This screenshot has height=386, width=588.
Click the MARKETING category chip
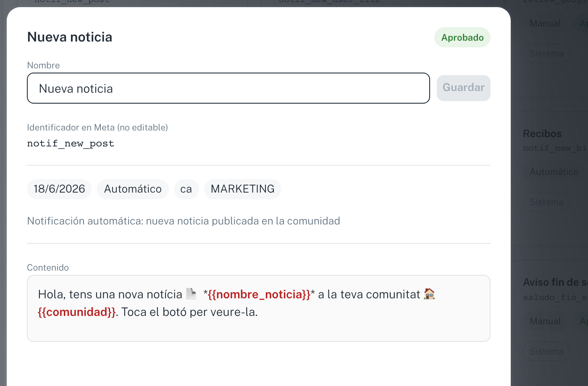pyautogui.click(x=243, y=189)
